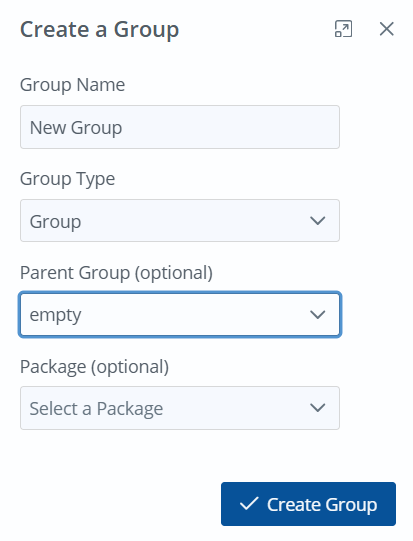Click the "Package (optional)" label
413x541 pixels.
tap(95, 367)
